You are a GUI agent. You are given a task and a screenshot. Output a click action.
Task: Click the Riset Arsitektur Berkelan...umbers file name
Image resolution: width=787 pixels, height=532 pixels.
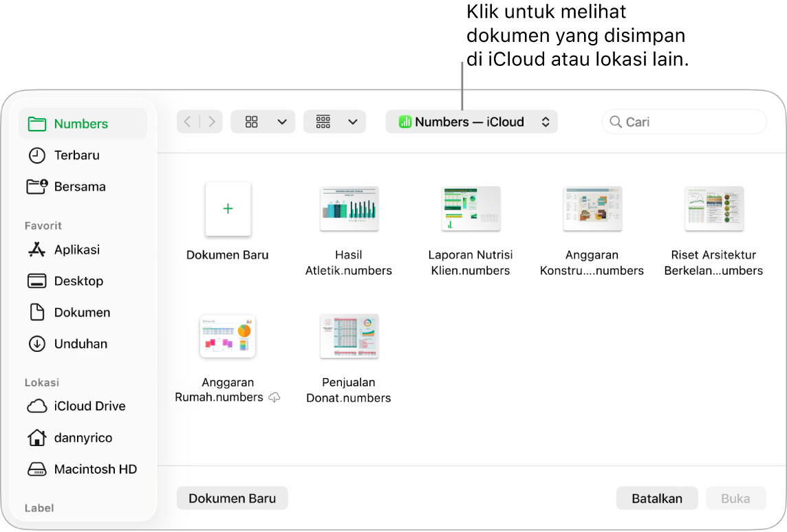click(713, 263)
